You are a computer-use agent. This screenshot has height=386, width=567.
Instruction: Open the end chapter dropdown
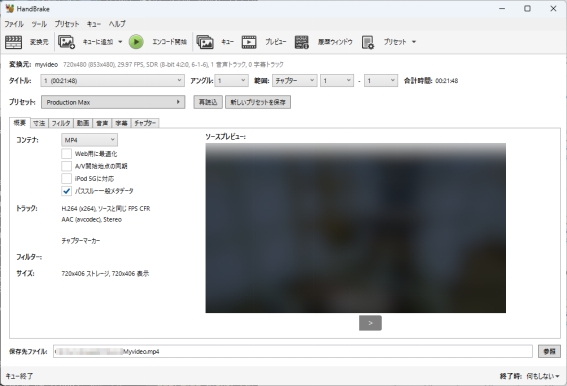[381, 81]
